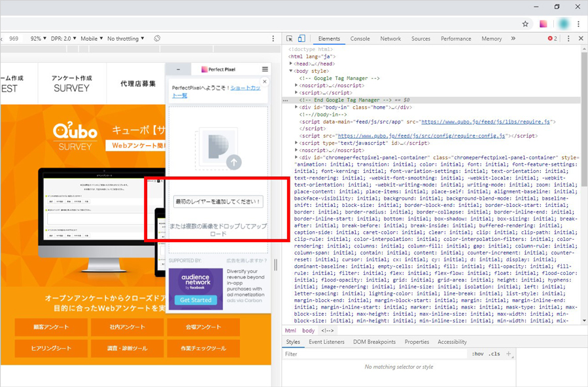Open the Sources tab

tap(421, 38)
